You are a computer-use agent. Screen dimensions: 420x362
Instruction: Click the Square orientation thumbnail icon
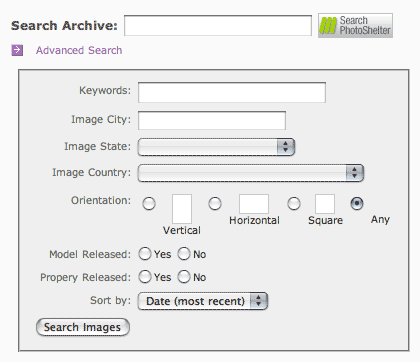coord(325,204)
